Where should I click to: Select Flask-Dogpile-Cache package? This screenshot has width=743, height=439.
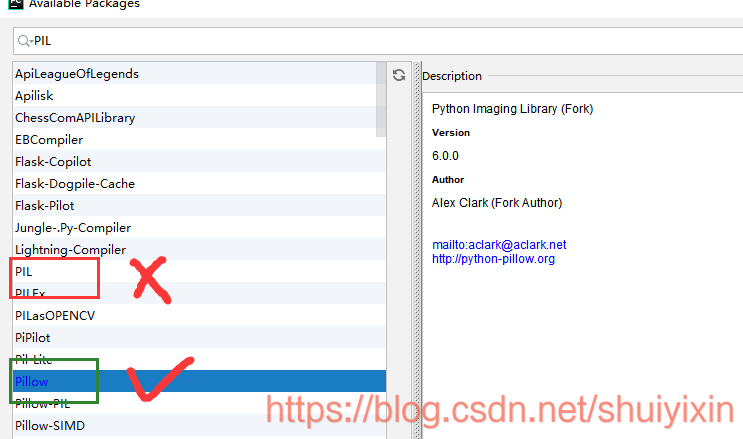pos(199,183)
